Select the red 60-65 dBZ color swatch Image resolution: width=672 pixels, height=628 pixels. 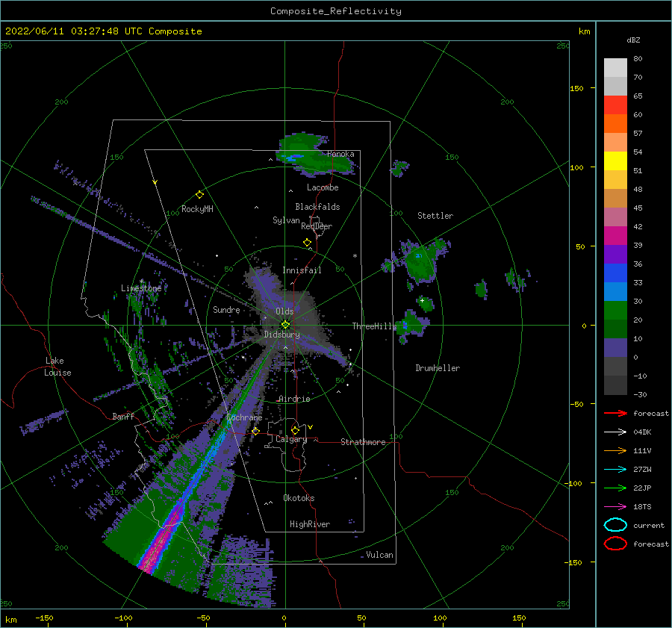(x=615, y=105)
